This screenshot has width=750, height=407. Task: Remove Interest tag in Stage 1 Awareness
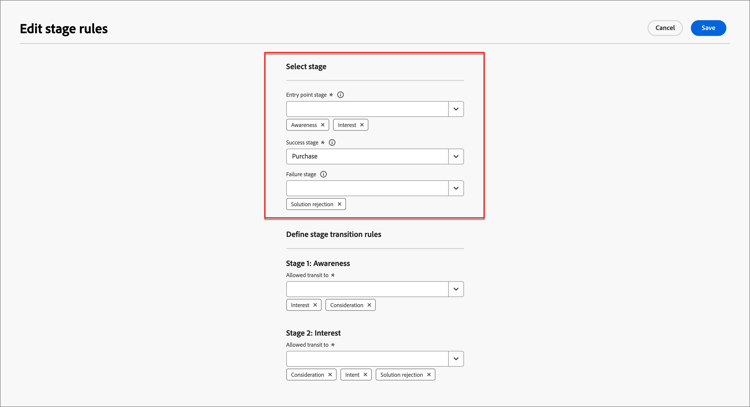[315, 305]
